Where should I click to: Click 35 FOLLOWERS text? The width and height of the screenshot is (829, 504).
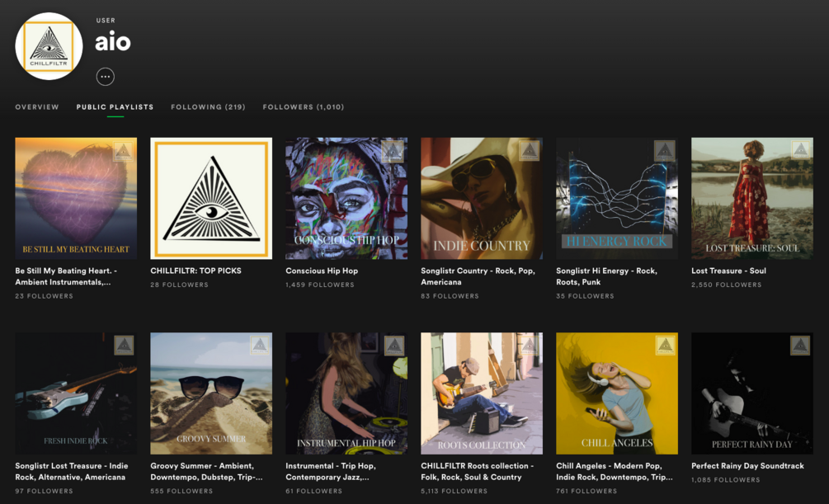tap(586, 296)
